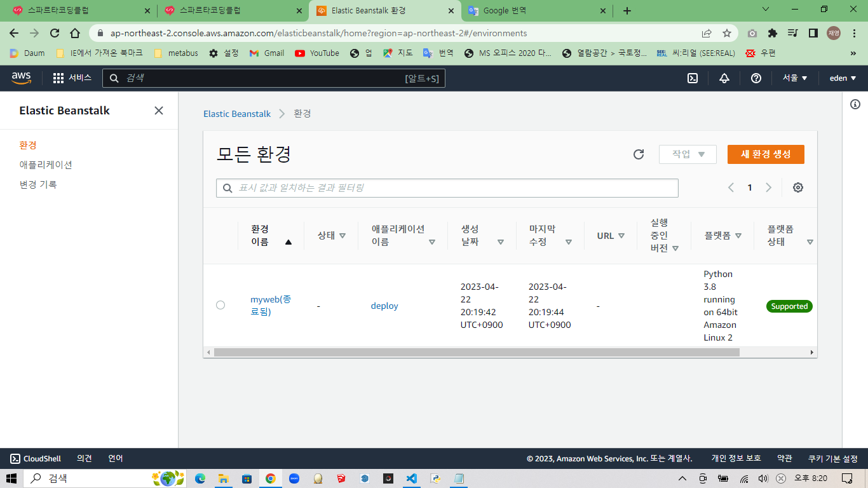Image resolution: width=868 pixels, height=488 pixels.
Task: Open a new browser tab
Action: (x=627, y=11)
